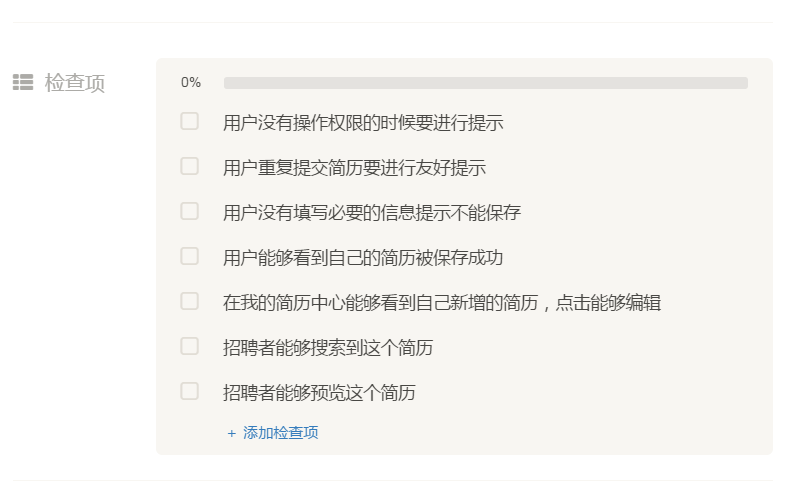Click the text 招聘者能够预览这个简历

point(319,393)
